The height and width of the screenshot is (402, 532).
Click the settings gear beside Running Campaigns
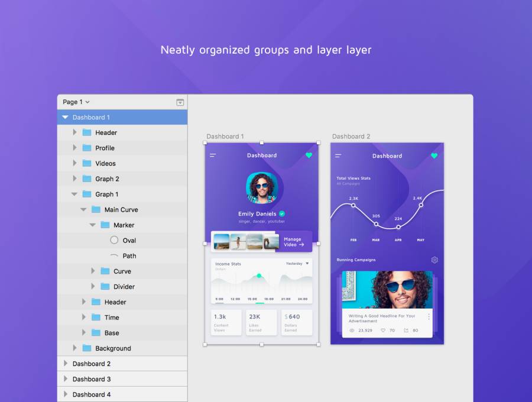(x=434, y=260)
